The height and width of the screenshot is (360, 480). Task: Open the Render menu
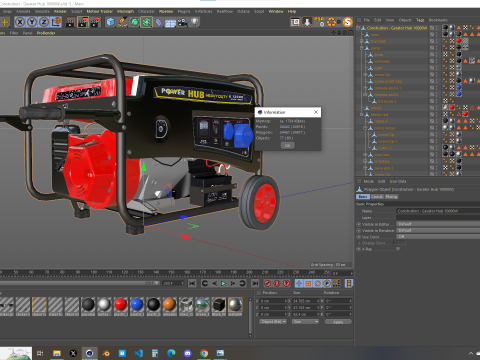[60, 11]
